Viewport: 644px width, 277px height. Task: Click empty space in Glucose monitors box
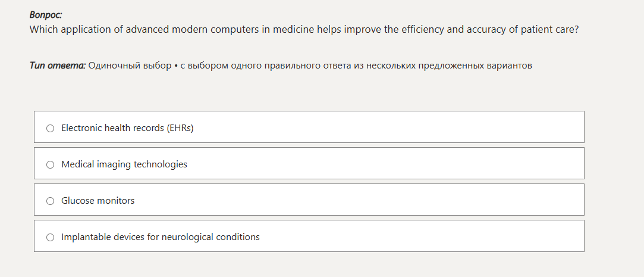(x=387, y=200)
